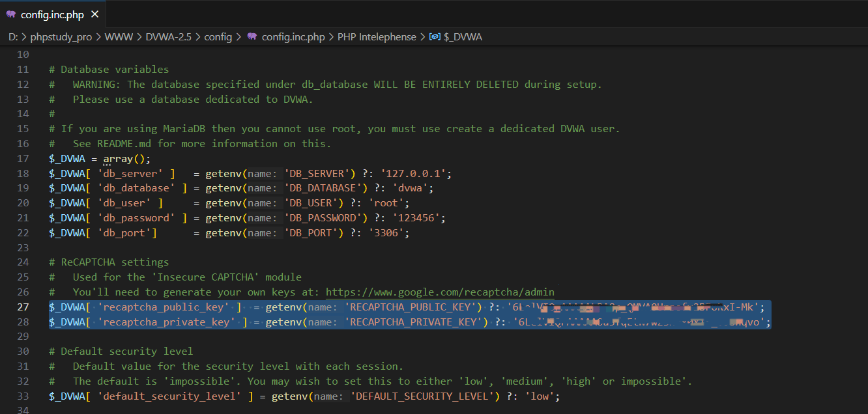
Task: Open the D: drive breadcrumb dropdown
Action: (x=13, y=37)
